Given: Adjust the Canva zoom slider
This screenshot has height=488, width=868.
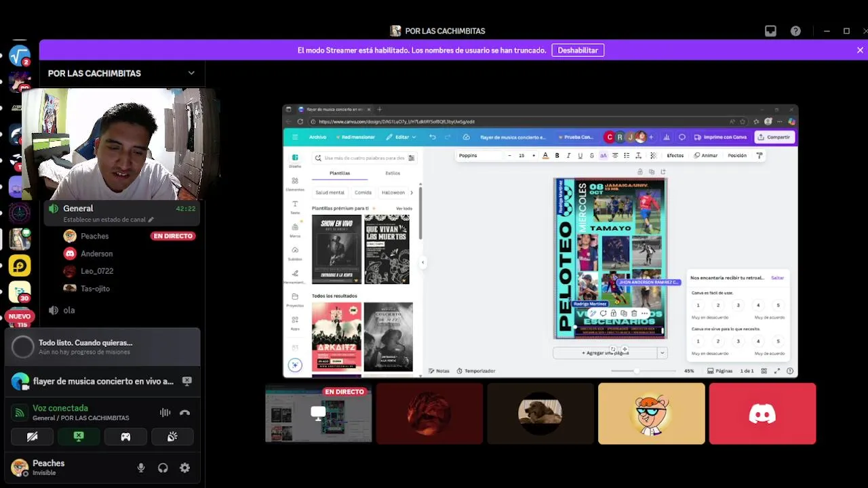Looking at the screenshot, I should (x=635, y=371).
